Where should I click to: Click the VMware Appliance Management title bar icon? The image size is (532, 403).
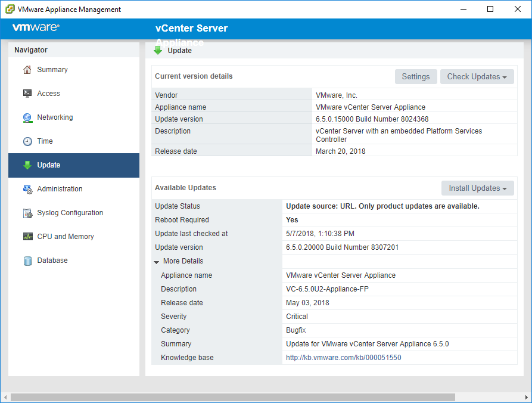(10, 9)
